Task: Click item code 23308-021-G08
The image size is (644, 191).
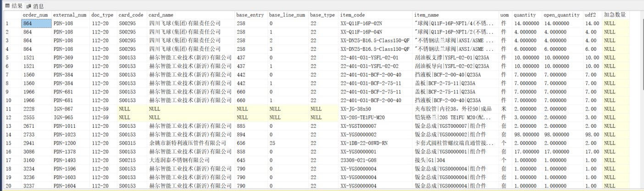Action: [x=358, y=160]
